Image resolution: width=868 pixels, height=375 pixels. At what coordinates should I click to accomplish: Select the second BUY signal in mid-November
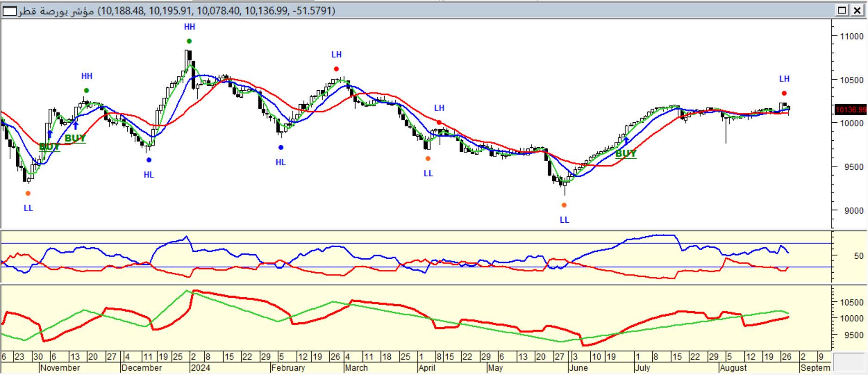click(75, 138)
